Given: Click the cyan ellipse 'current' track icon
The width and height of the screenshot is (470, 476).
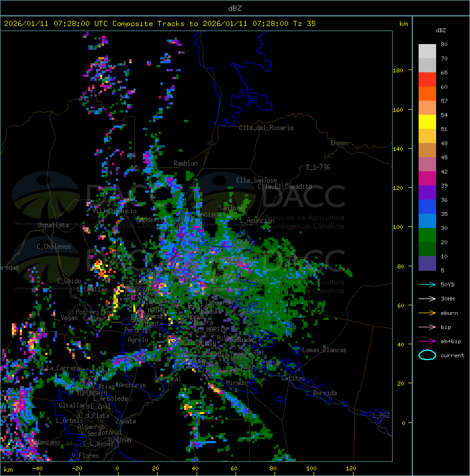Looking at the screenshot, I should [x=427, y=355].
